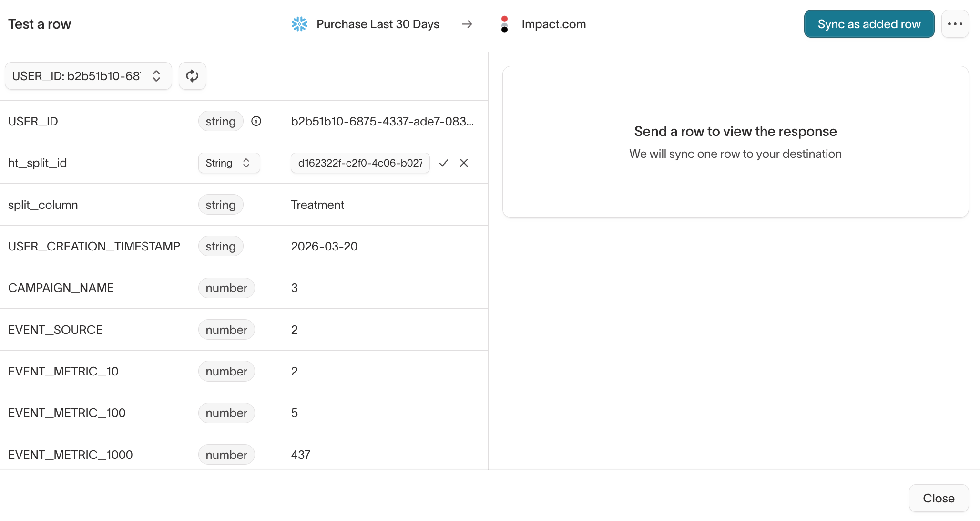The height and width of the screenshot is (521, 980).
Task: Click the EVENT_METRIC_100 field name
Action: (67, 413)
